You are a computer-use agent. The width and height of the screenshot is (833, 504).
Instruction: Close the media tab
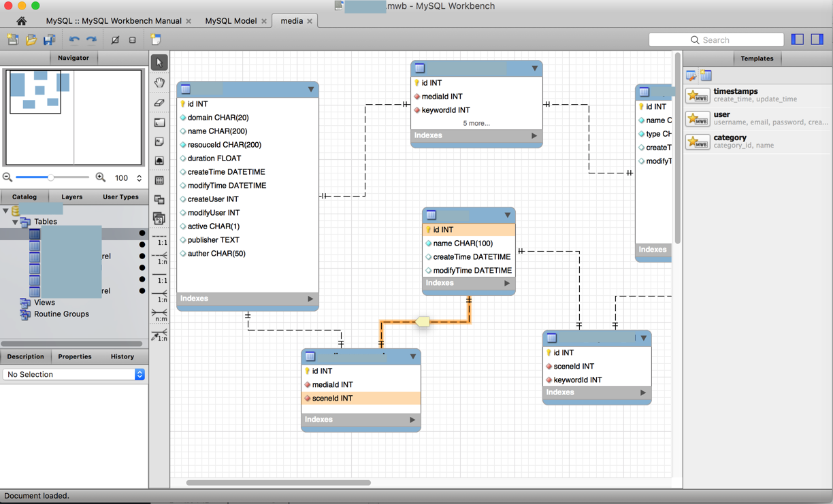click(x=310, y=21)
